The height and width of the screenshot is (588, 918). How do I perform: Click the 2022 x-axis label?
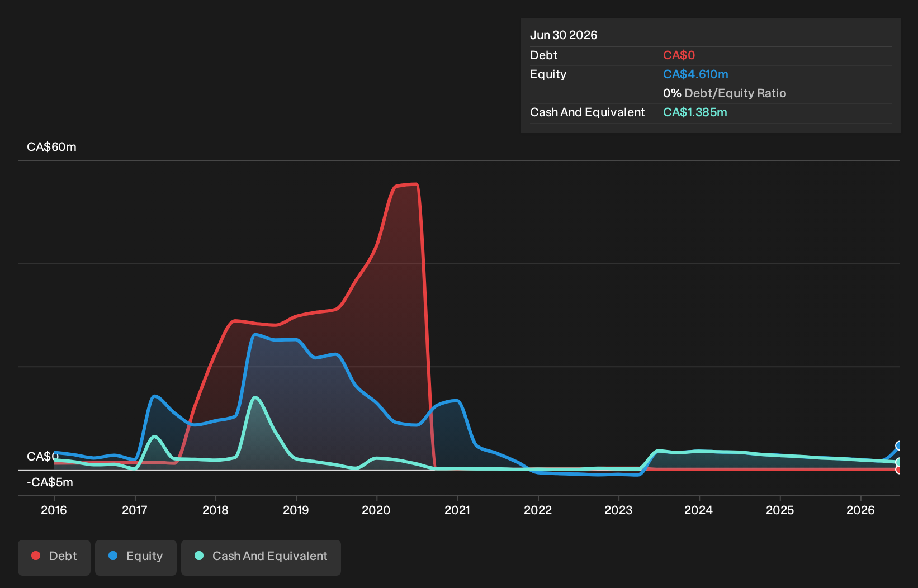pyautogui.click(x=538, y=510)
